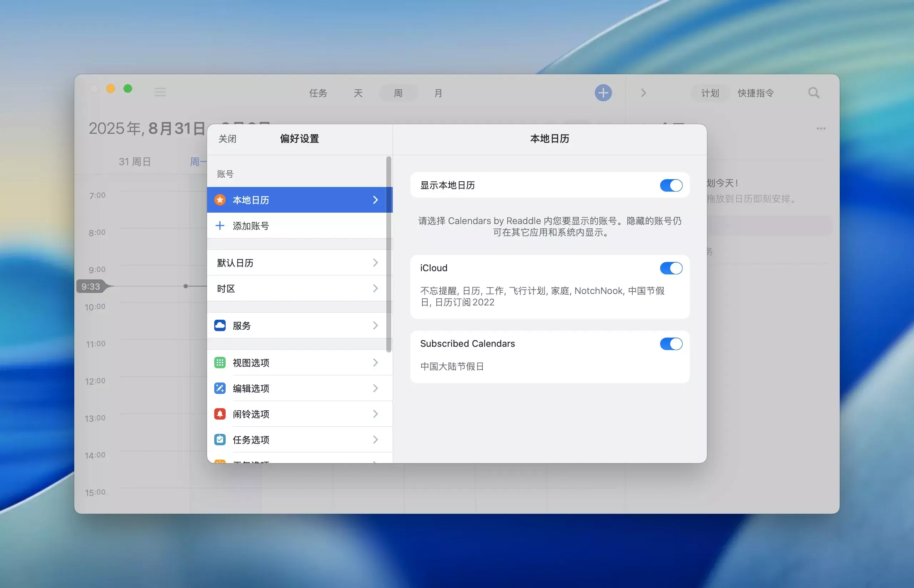This screenshot has height=588, width=914.
Task: Toggle the 显示本地日历 switch
Action: 671,186
